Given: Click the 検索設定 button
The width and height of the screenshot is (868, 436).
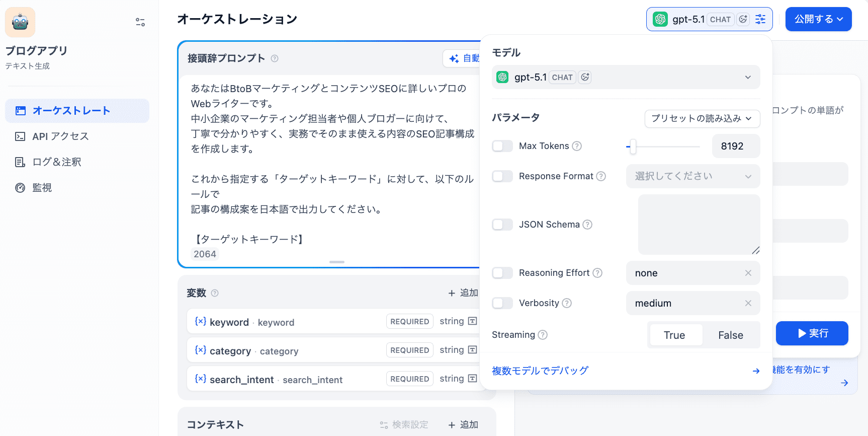Looking at the screenshot, I should [404, 425].
